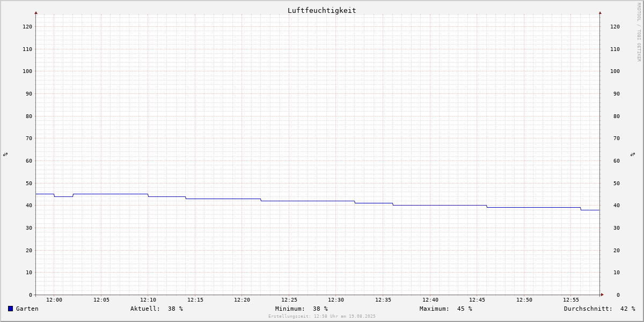Click the 30 label on right axis
Image resolution: width=644 pixels, height=322 pixels.
point(617,228)
